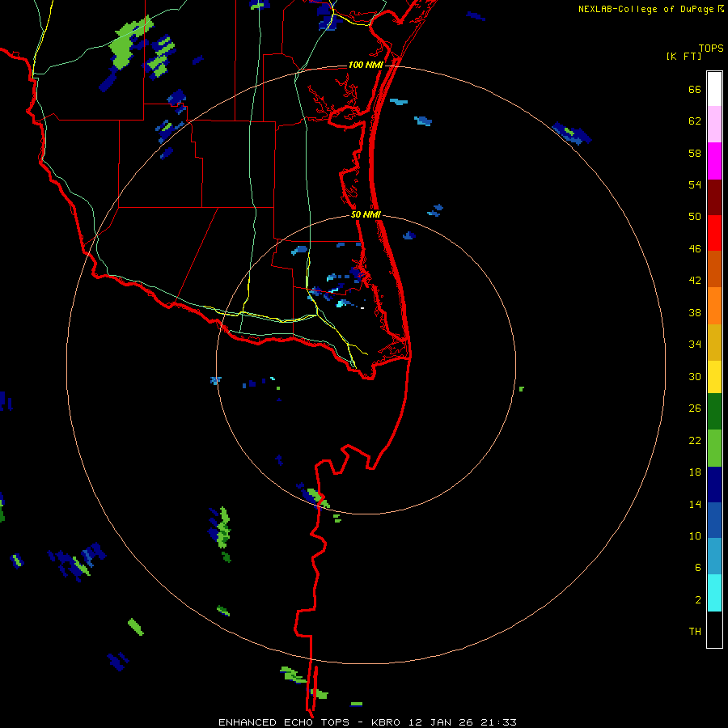Viewport: 728px width, 728px height.
Task: Click the 'TH' legend label
Action: coord(695,632)
